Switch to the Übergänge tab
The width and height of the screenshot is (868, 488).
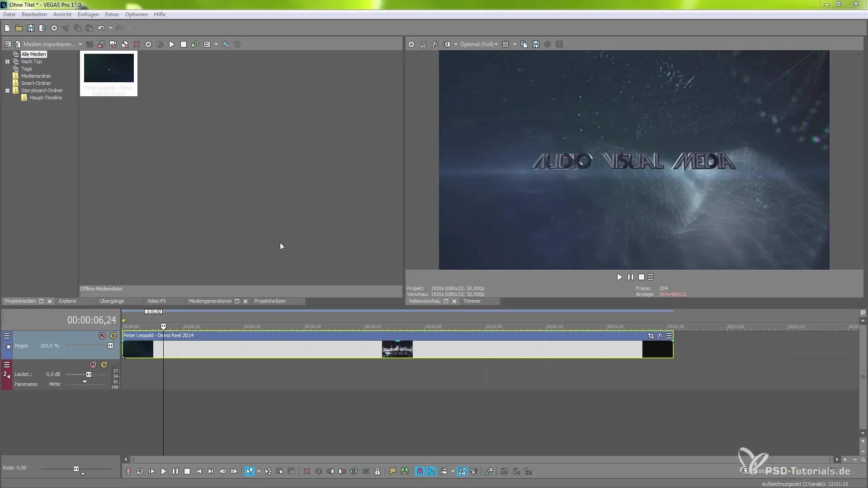[x=112, y=301]
